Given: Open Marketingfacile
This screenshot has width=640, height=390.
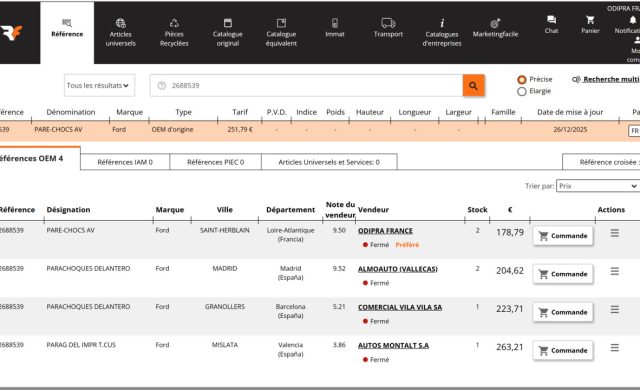Looking at the screenshot, I should pyautogui.click(x=496, y=28).
